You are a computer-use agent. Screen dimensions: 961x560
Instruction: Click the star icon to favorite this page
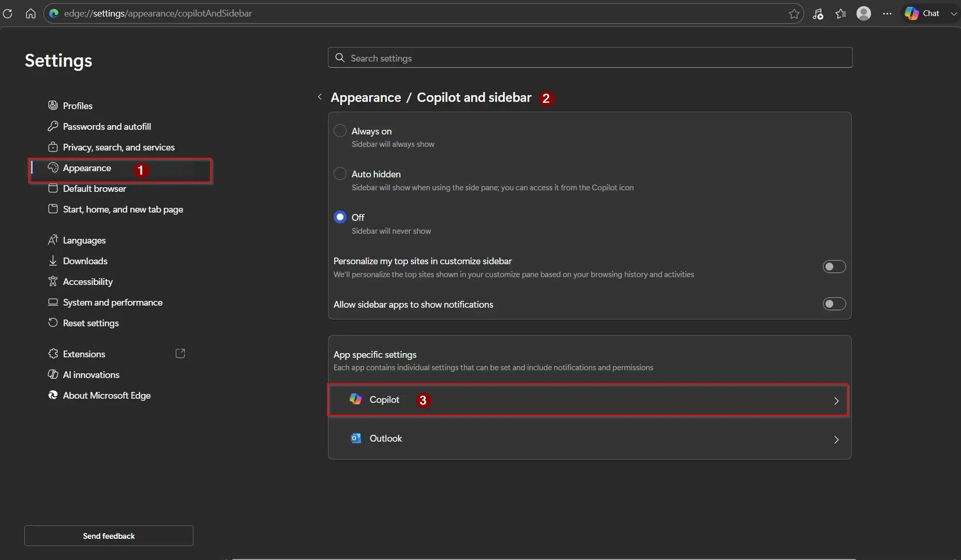(x=794, y=14)
